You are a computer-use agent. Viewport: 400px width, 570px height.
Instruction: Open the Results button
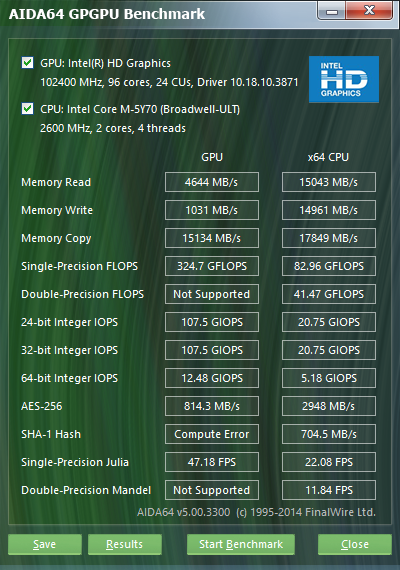tap(125, 544)
